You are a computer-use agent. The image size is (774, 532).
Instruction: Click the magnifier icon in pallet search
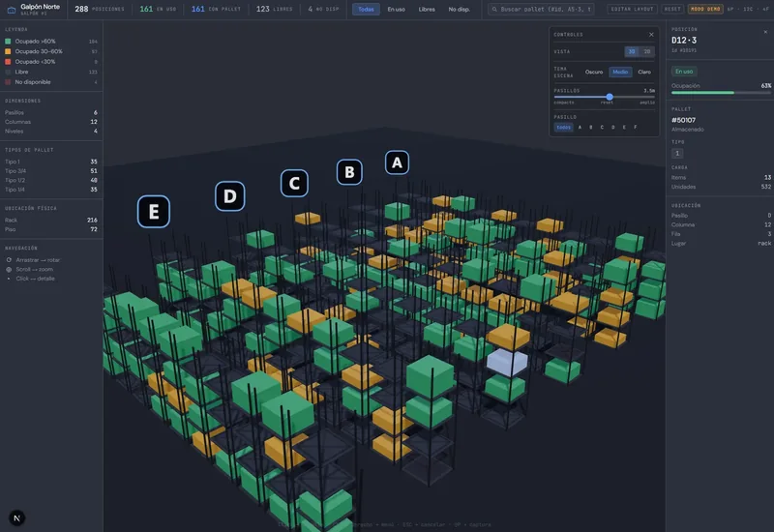pos(494,9)
